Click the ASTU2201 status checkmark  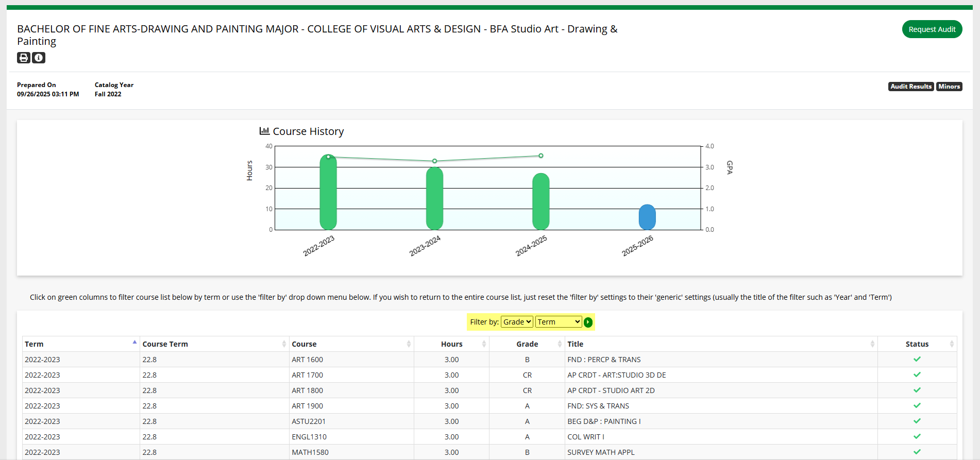(x=917, y=421)
